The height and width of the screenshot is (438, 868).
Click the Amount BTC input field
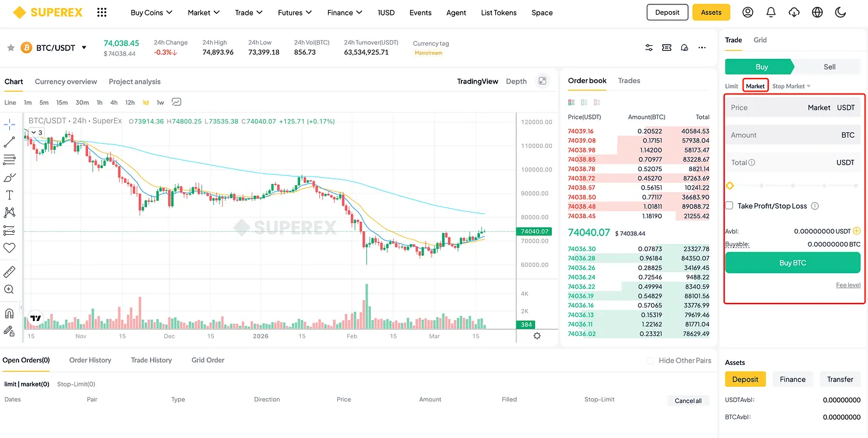click(x=793, y=135)
